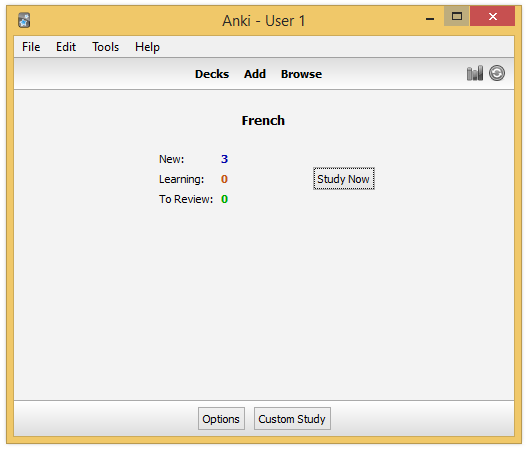Screen dimensions: 530x451
Task: Click the Anki app icon in title bar
Action: (x=24, y=20)
